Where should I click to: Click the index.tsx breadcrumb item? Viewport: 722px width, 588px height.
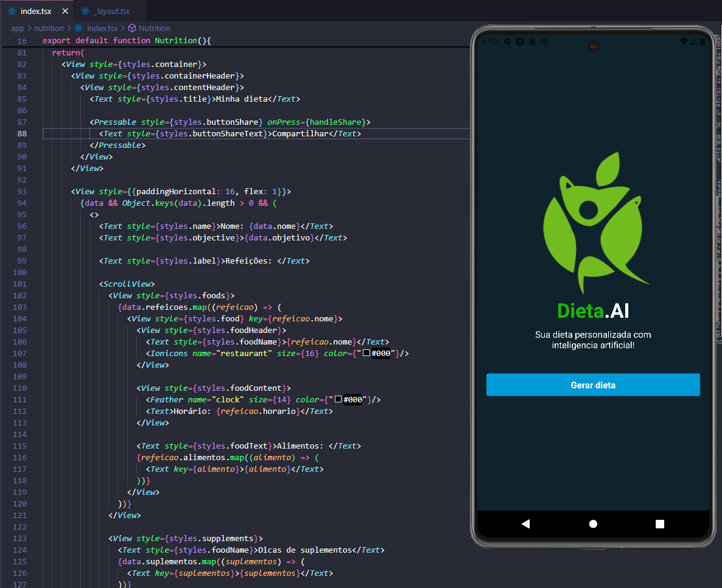point(102,28)
